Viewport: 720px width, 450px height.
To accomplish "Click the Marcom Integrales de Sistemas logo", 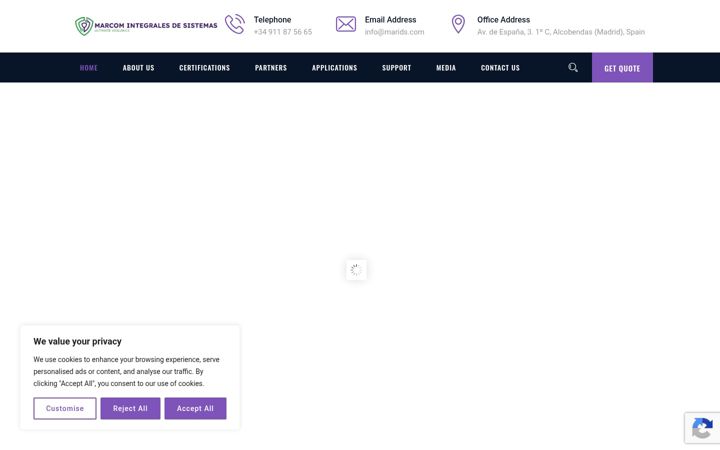I will click(x=146, y=26).
